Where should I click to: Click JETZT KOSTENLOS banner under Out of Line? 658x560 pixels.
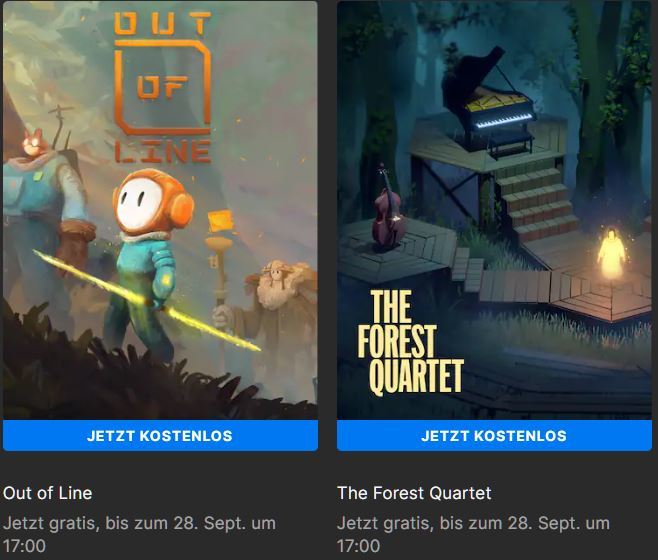point(160,436)
